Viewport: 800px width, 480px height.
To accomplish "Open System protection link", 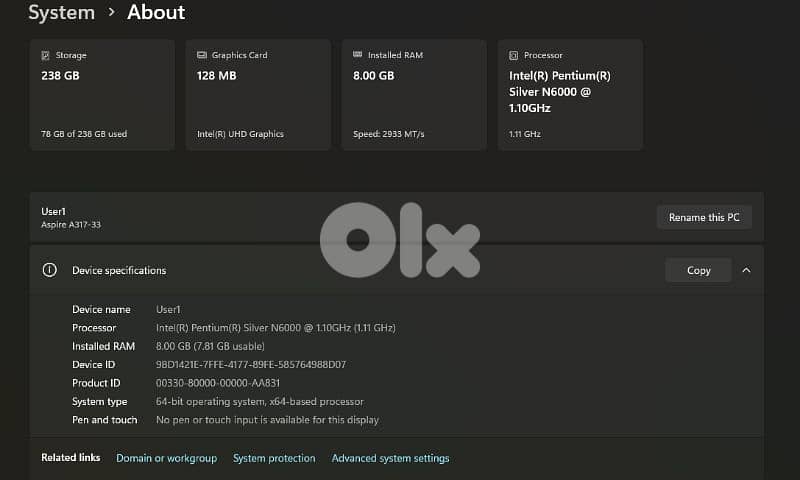I will click(x=274, y=458).
